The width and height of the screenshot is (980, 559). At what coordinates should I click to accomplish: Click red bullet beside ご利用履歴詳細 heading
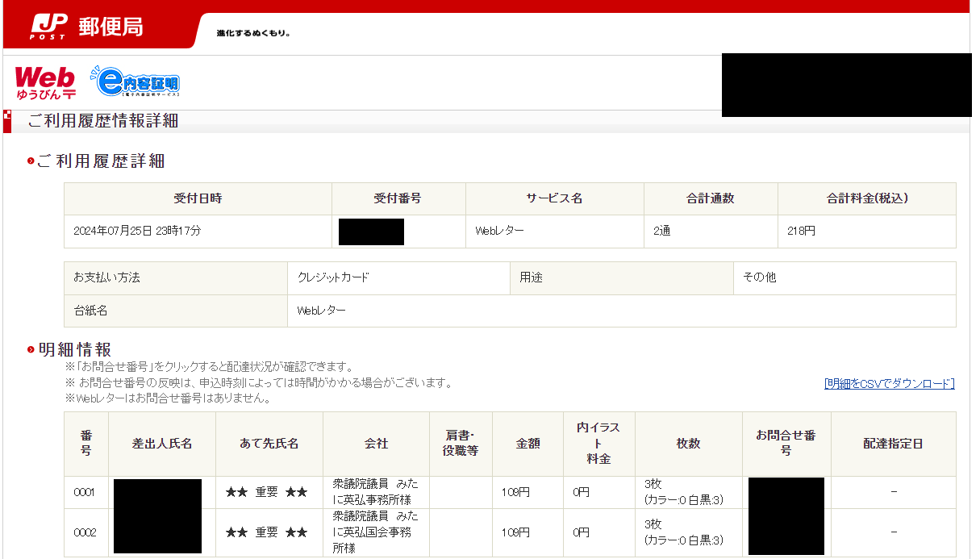[x=31, y=161]
